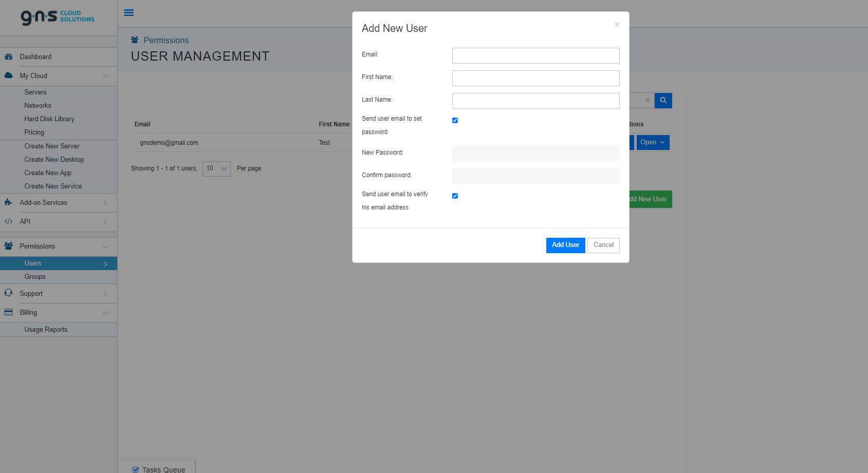The width and height of the screenshot is (868, 473).
Task: Click the Permissions users icon in sidebar
Action: tap(9, 246)
